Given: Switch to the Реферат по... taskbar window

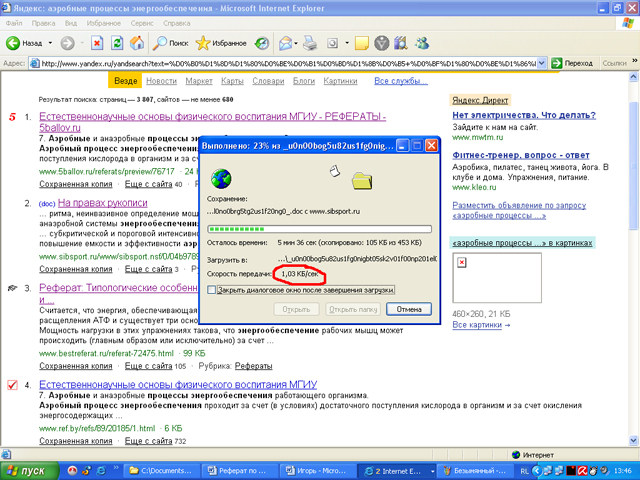Looking at the screenshot, I should point(241,471).
